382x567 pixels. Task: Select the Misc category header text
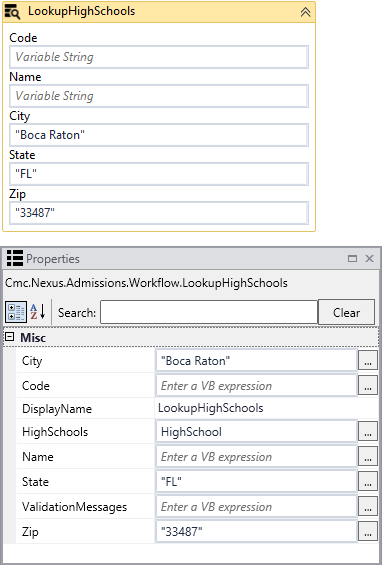click(33, 337)
